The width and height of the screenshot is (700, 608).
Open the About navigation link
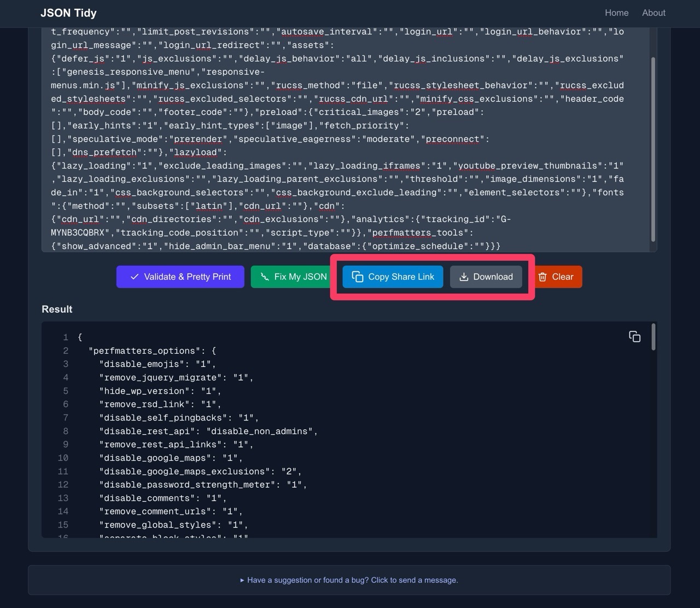point(654,13)
